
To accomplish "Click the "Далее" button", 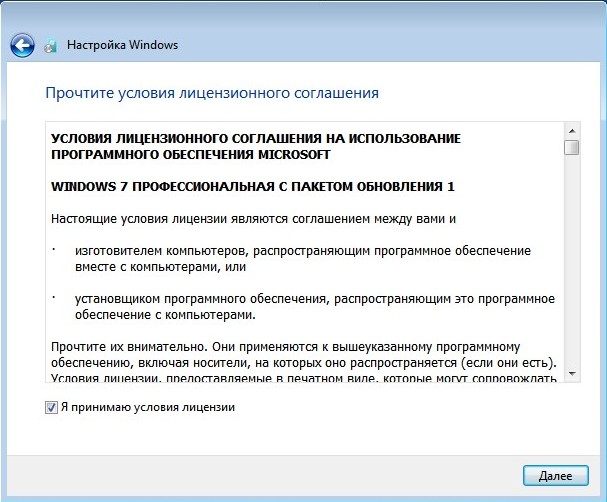I will [x=556, y=476].
